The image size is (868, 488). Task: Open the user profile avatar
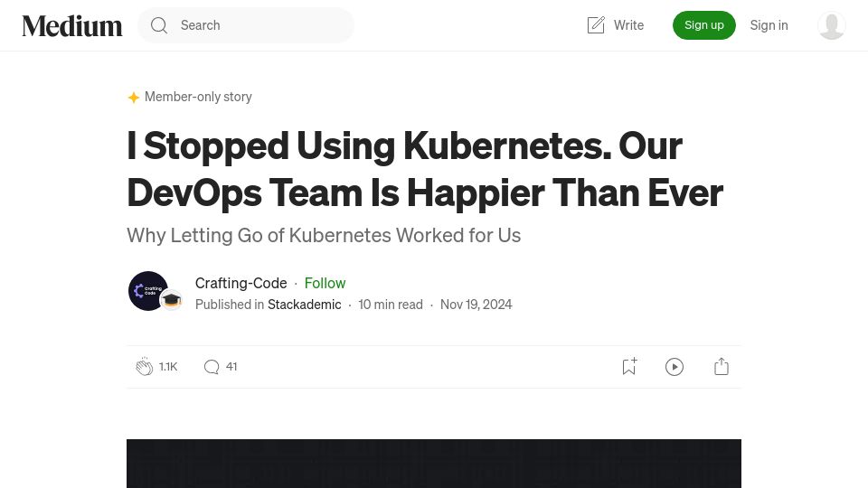(x=832, y=25)
